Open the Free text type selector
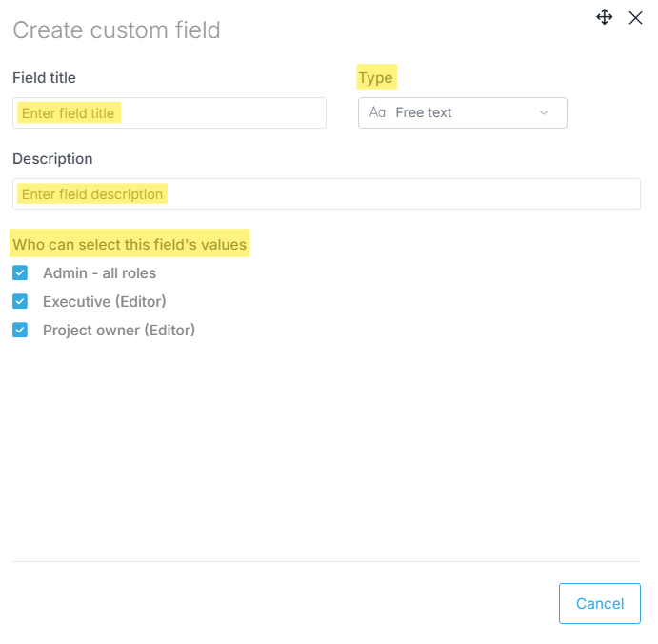 click(x=462, y=112)
